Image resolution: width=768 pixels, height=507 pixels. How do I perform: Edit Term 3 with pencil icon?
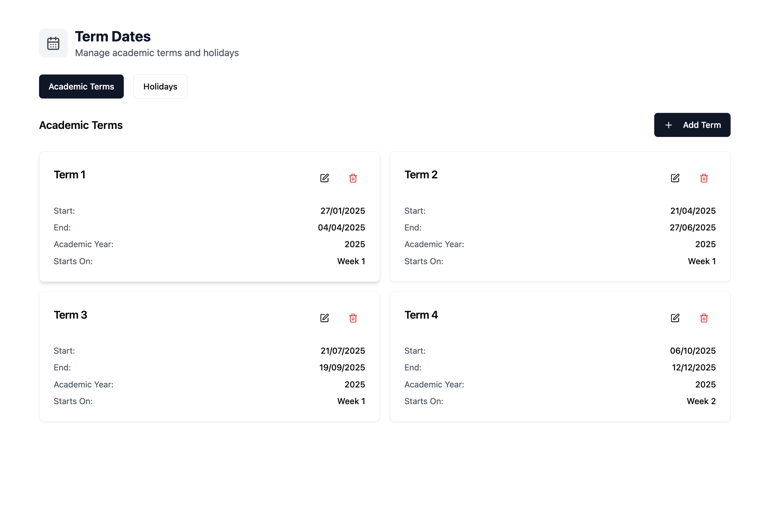point(324,318)
